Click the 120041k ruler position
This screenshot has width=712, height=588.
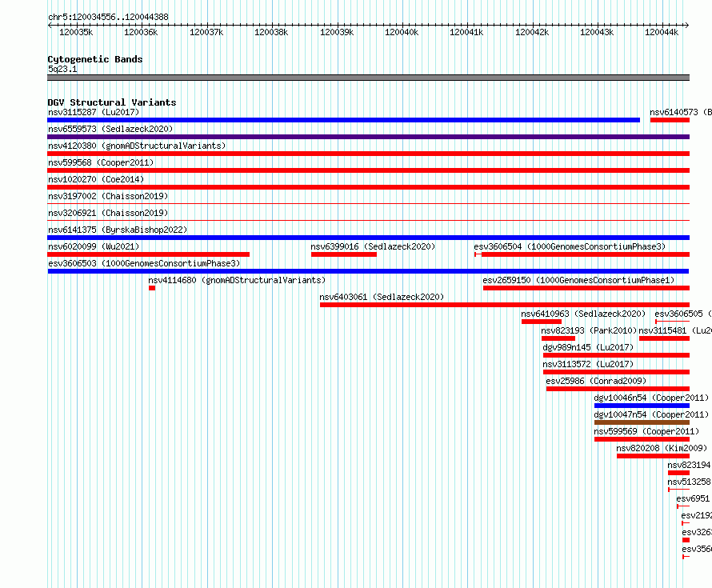pos(466,32)
